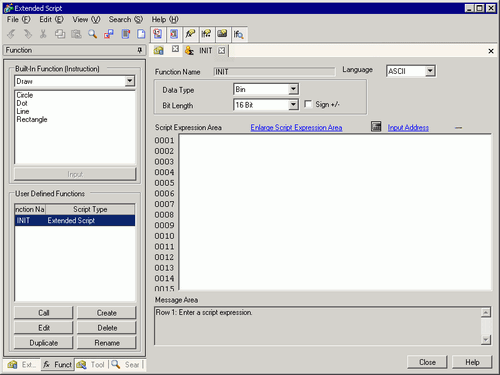
Task: Click the 'If' search icon with magnifier
Action: (x=238, y=34)
